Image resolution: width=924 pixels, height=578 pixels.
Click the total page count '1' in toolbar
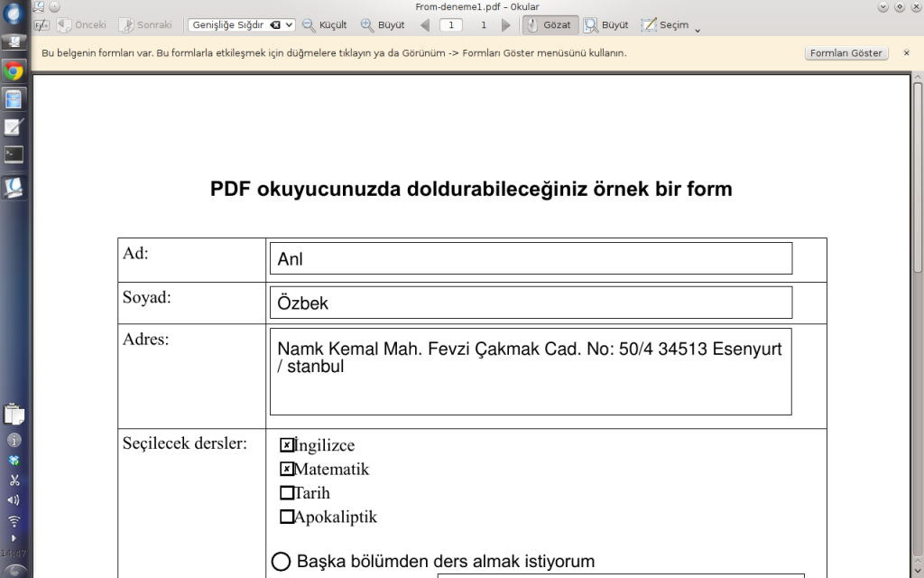coord(484,24)
